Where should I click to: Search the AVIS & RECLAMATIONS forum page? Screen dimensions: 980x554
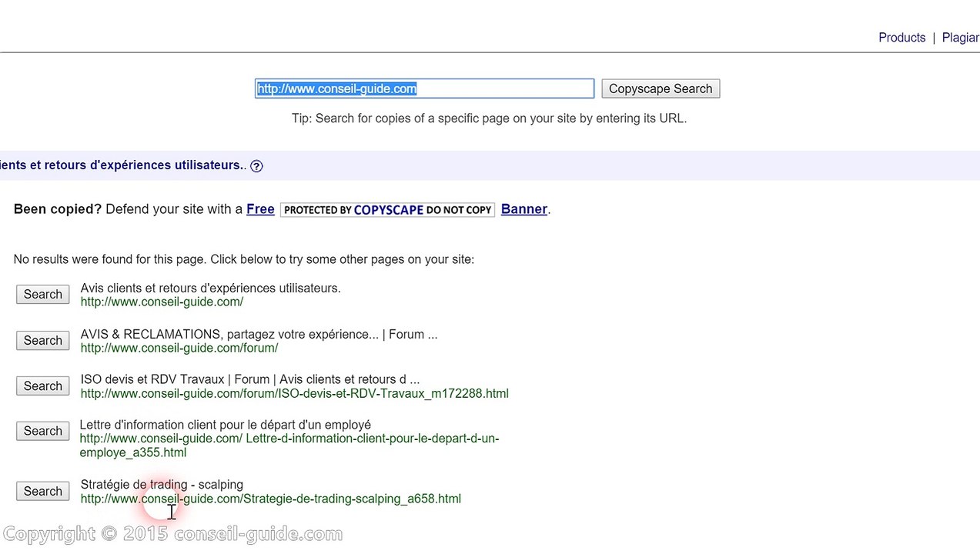point(42,341)
